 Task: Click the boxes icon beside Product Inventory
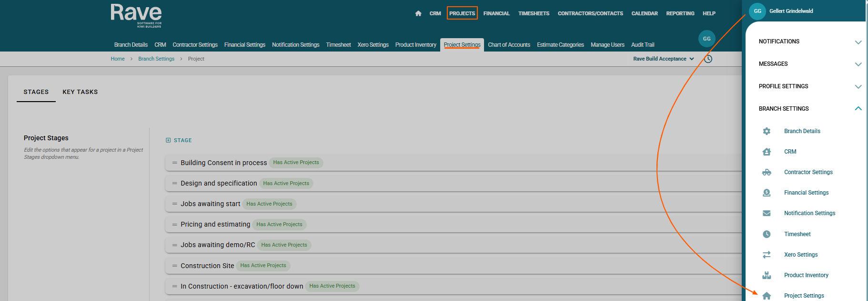(x=767, y=275)
